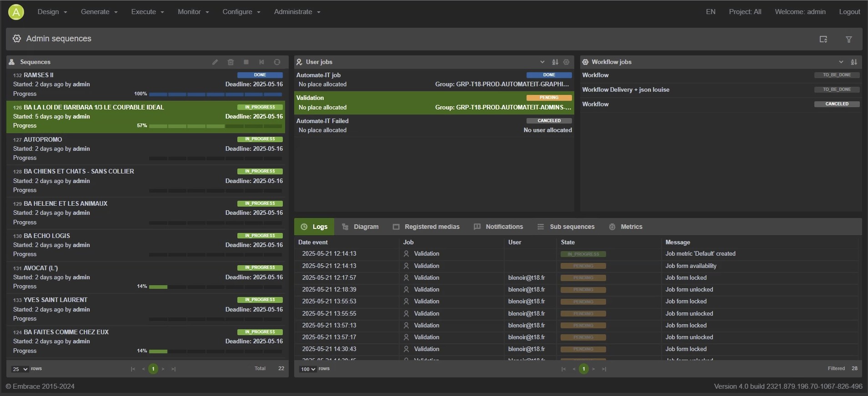Switch to the Notifications tab

click(498, 227)
